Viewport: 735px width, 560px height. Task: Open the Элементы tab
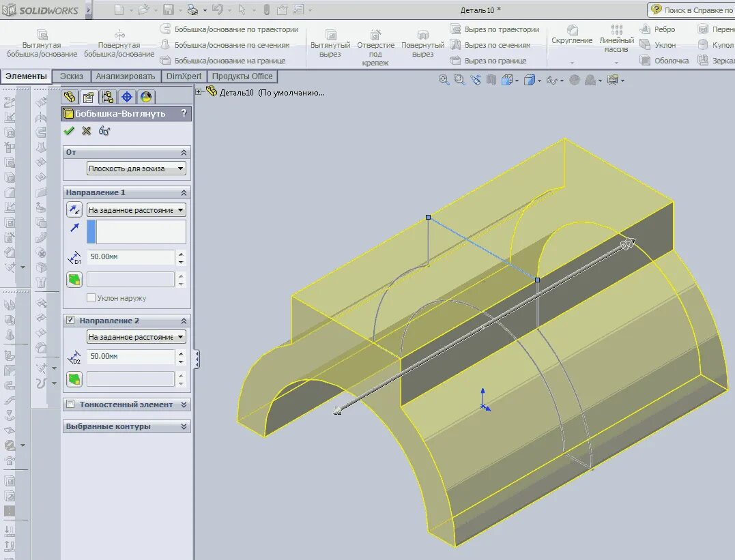(x=26, y=76)
